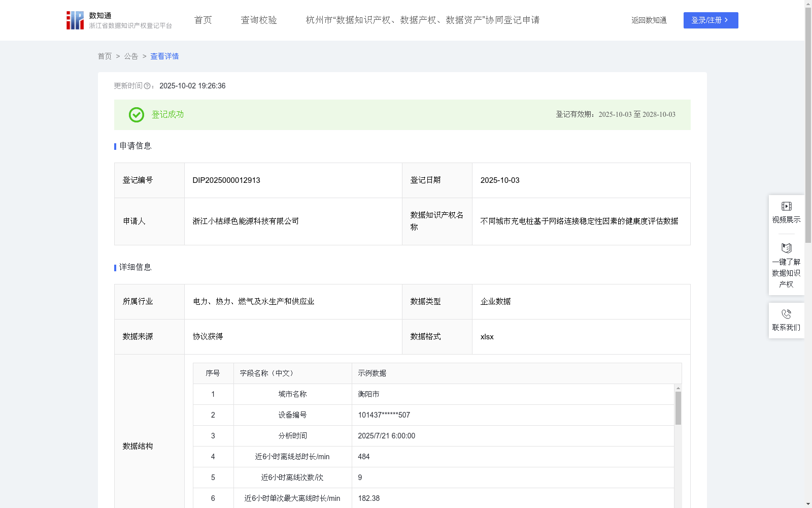Screen dimensions: 812x508
Task: Click the 登录/注册 button
Action: pos(710,20)
